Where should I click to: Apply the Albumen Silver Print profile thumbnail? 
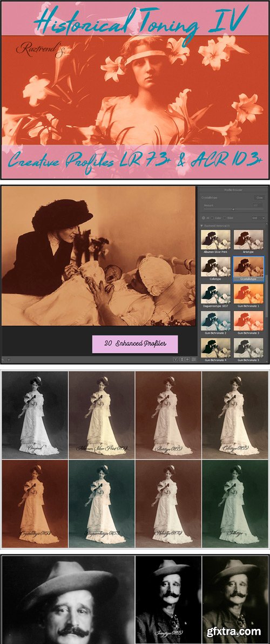click(x=215, y=239)
